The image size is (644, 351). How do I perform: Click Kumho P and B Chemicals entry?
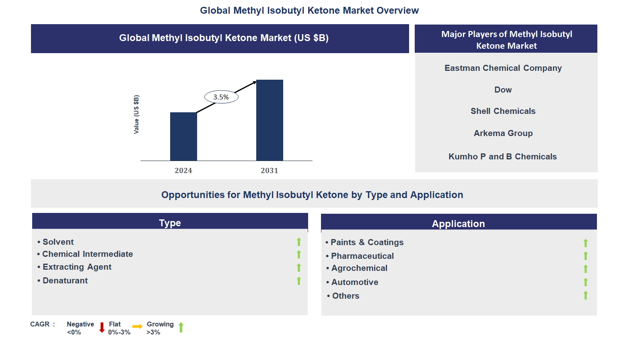pos(502,157)
